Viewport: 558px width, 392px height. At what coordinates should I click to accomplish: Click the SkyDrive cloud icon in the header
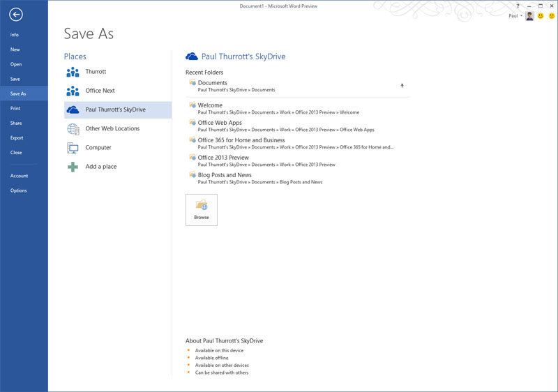point(192,56)
